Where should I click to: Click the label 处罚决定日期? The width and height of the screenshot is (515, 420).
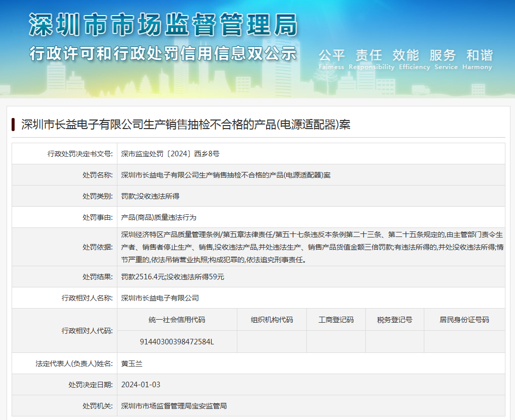(x=91, y=385)
